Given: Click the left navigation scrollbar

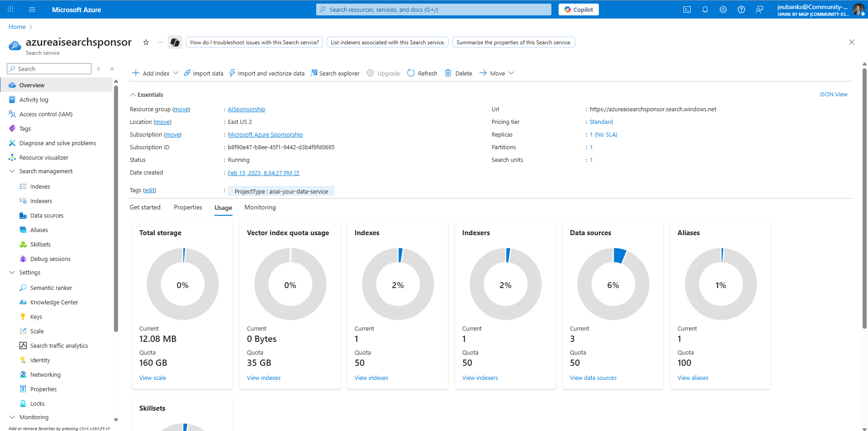Looking at the screenshot, I should click(116, 208).
